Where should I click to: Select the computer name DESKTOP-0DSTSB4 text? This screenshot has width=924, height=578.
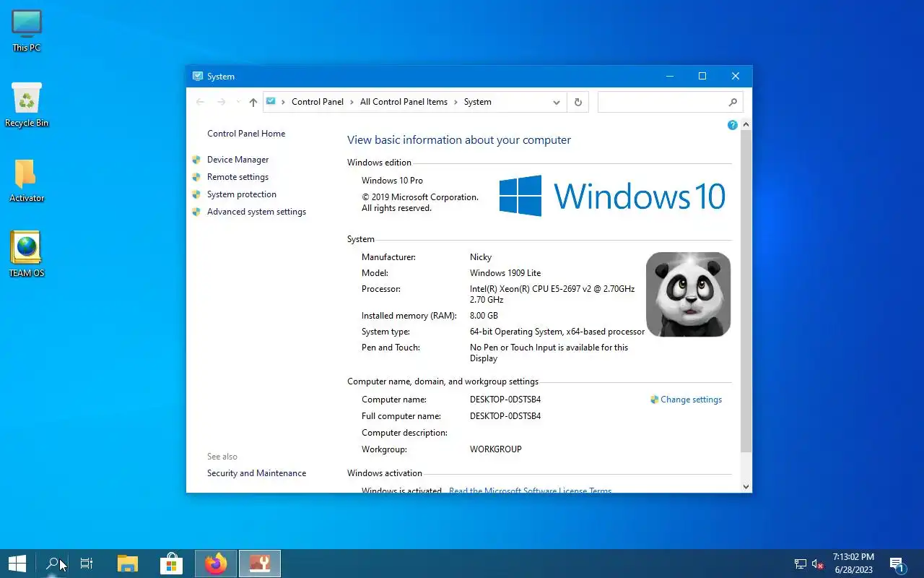click(x=505, y=400)
